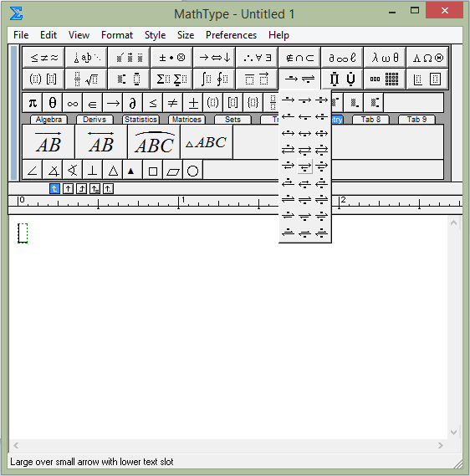Switch to the Statistics tab
The width and height of the screenshot is (470, 476).
[140, 120]
